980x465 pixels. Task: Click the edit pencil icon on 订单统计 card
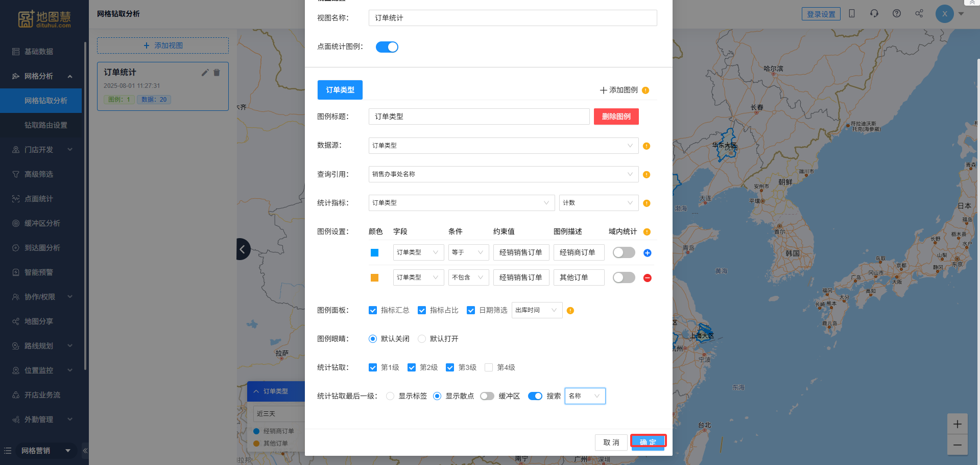pyautogui.click(x=205, y=73)
